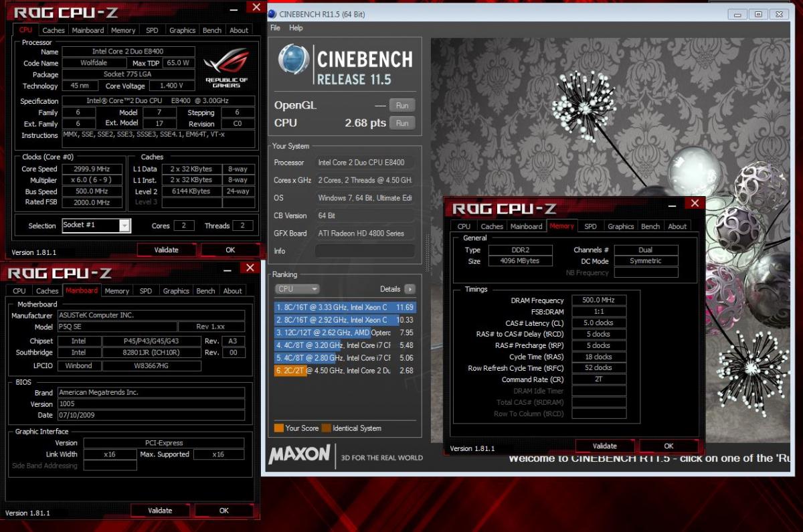This screenshot has height=532, width=803.
Task: Select Graphics tab in Mainboard CPU-Z window
Action: 176,291
